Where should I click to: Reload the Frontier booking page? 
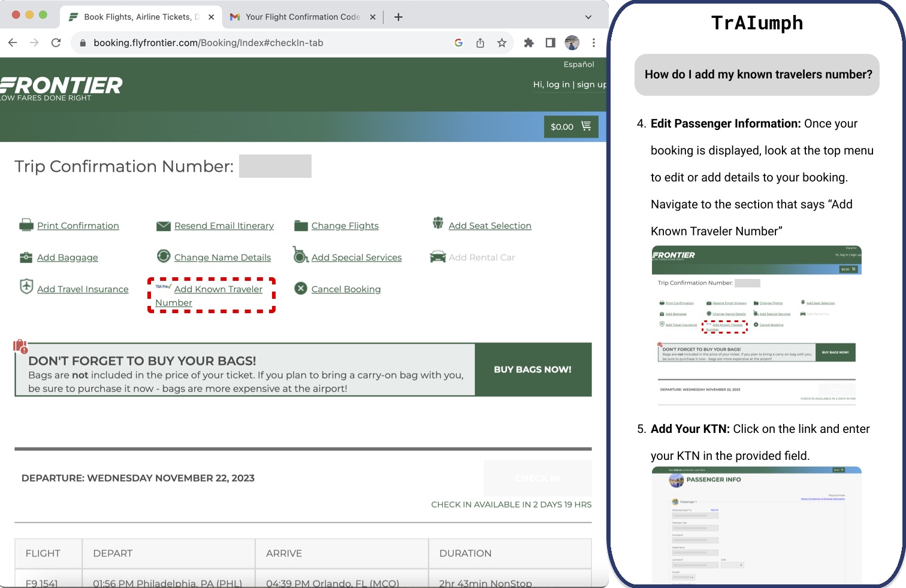click(x=56, y=43)
